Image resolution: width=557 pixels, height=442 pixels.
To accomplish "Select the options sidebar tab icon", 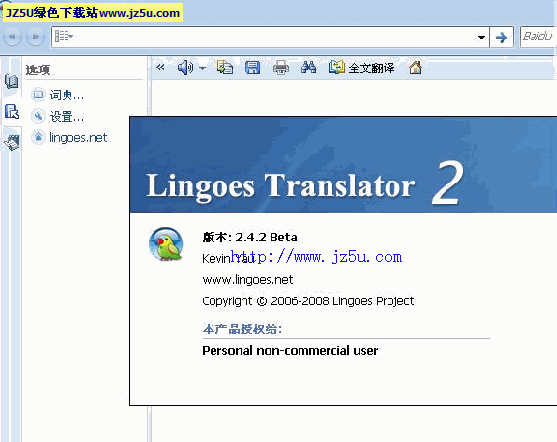I will pos(12,112).
